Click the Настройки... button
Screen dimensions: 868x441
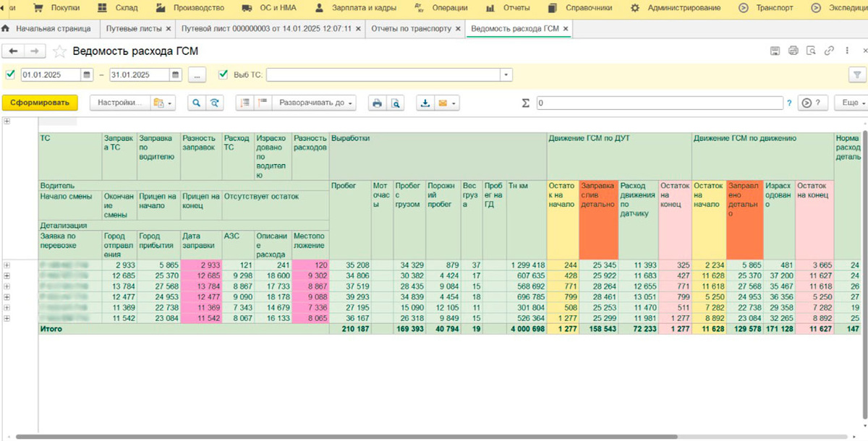pyautogui.click(x=119, y=103)
